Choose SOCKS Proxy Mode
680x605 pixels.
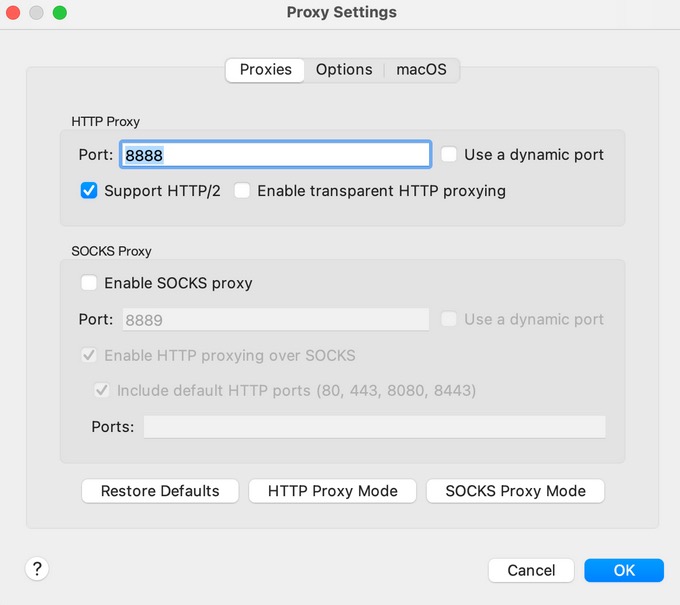[x=515, y=491]
